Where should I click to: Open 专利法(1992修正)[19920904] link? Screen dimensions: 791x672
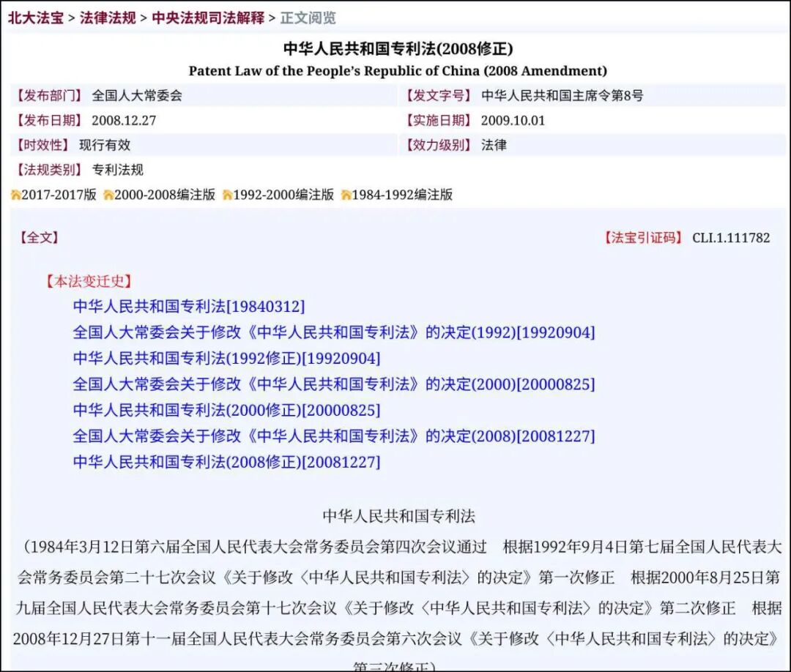click(x=226, y=358)
